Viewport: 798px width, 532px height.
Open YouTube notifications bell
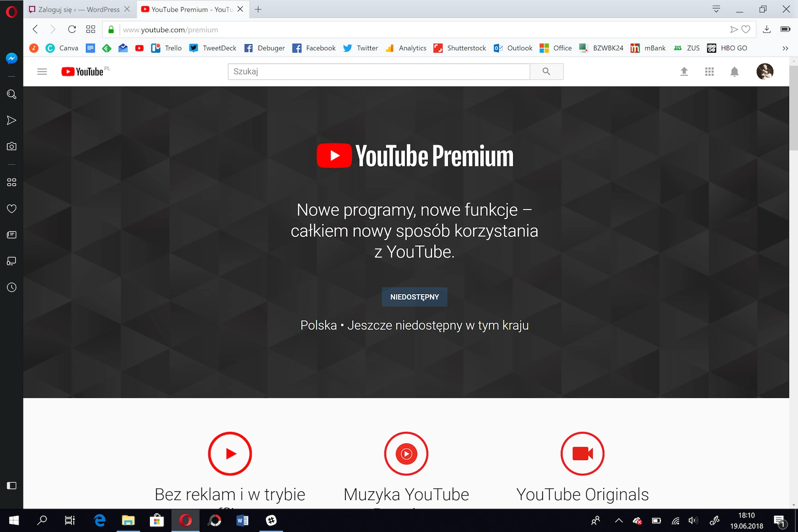pos(735,71)
